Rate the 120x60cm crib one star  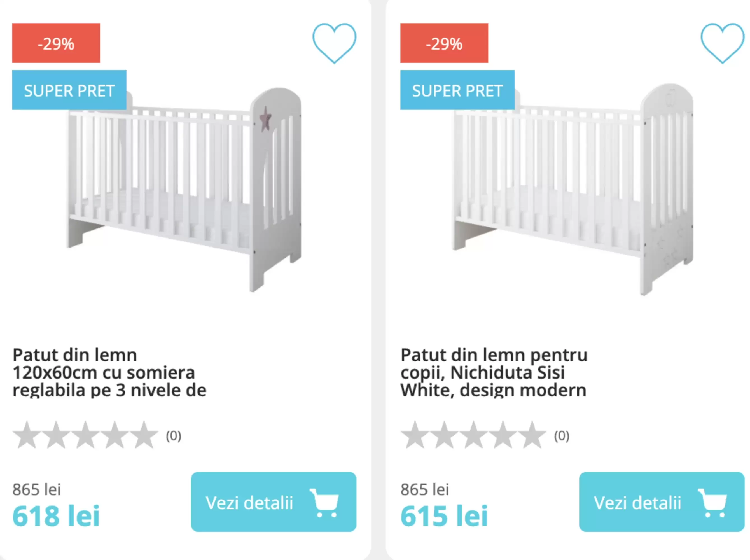click(27, 435)
